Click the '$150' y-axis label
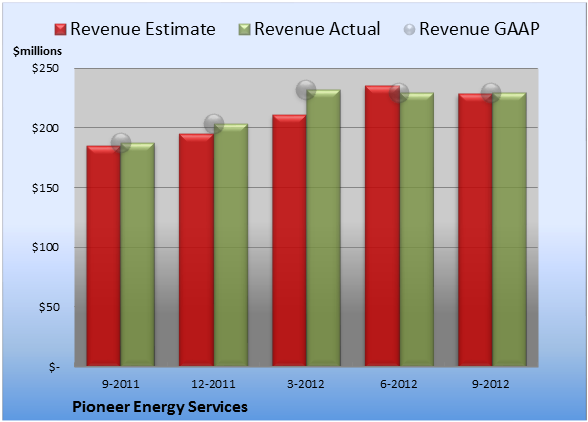The width and height of the screenshot is (588, 422). 45,188
